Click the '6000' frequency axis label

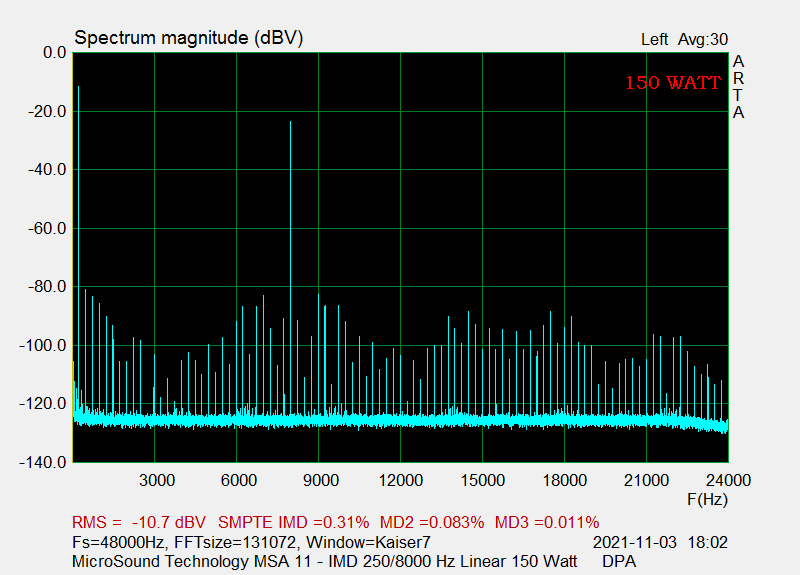(238, 480)
